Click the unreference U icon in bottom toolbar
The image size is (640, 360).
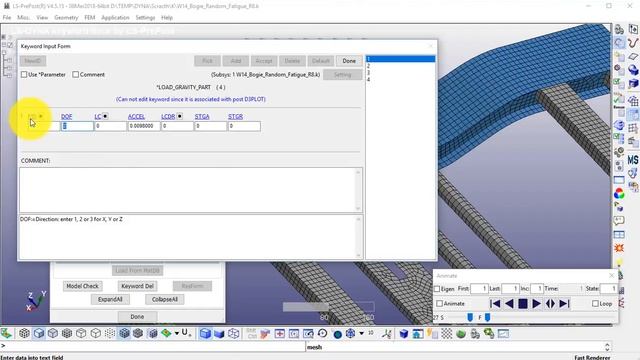coord(186,333)
